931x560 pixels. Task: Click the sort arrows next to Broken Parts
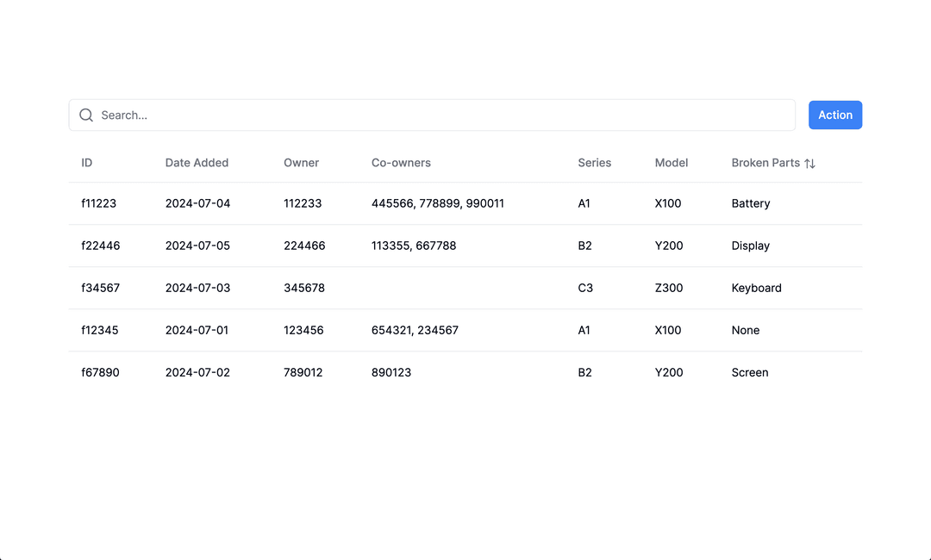tap(811, 163)
